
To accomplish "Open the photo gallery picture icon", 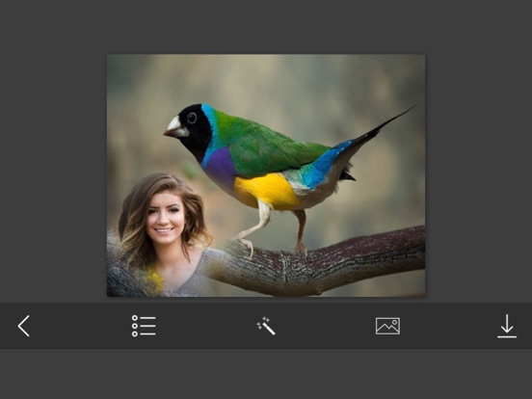I will pyautogui.click(x=387, y=326).
